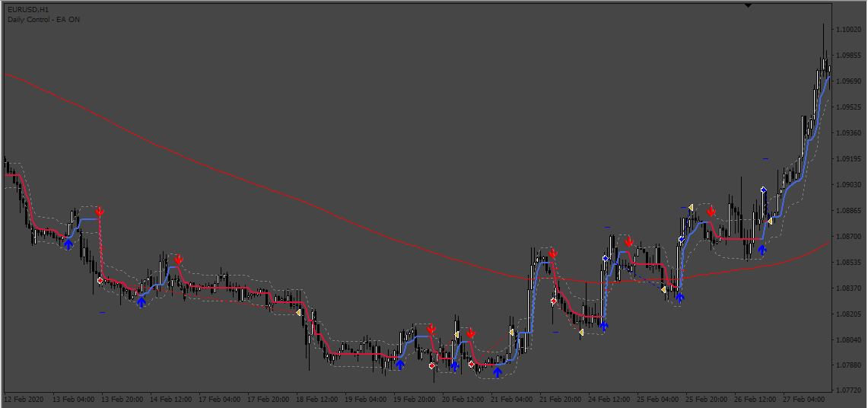
Task: Click the 1.08370 price label
Action: point(849,288)
